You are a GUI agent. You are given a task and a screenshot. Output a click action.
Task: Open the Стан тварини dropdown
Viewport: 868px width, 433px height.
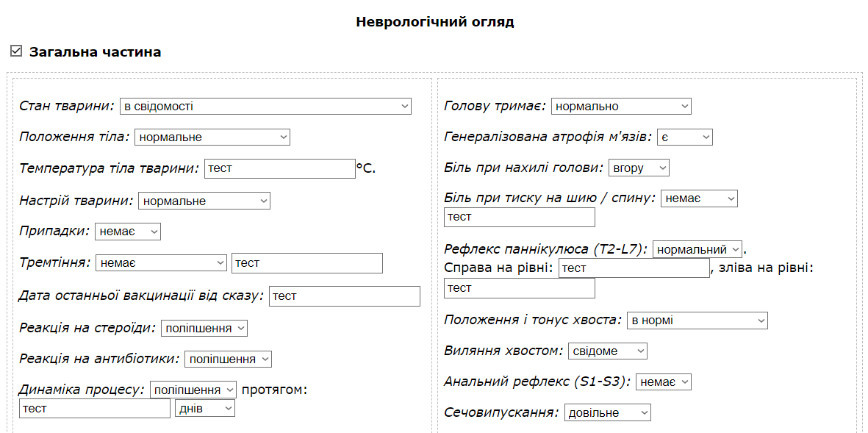[265, 107]
